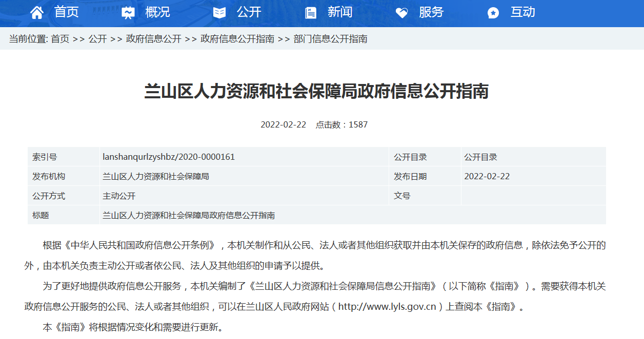
Task: Click the 服务 heart-hands icon
Action: click(x=402, y=13)
